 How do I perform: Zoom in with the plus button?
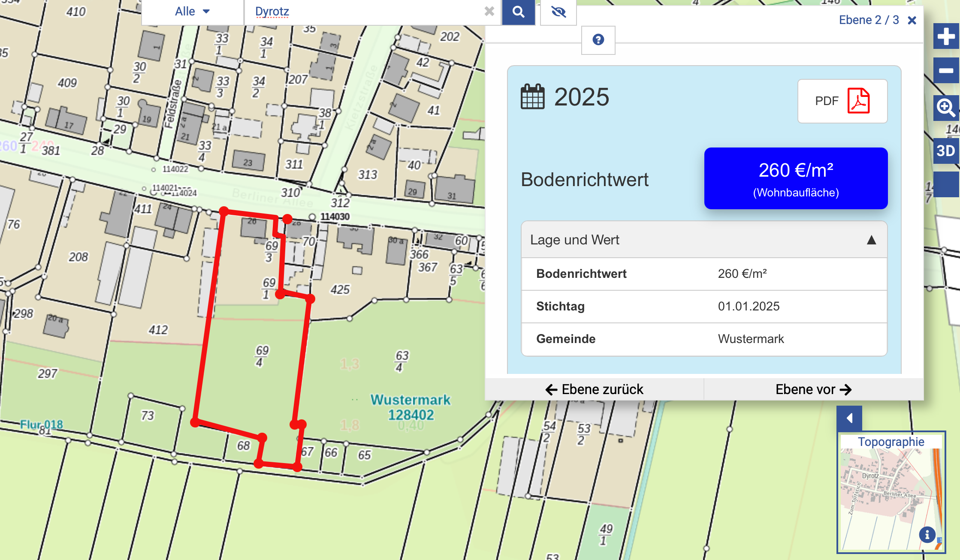(x=946, y=36)
